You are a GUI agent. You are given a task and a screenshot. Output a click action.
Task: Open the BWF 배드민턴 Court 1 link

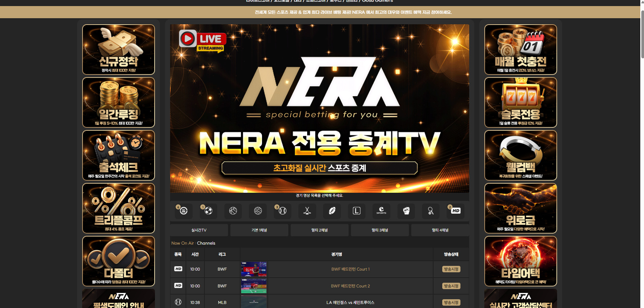(x=350, y=269)
